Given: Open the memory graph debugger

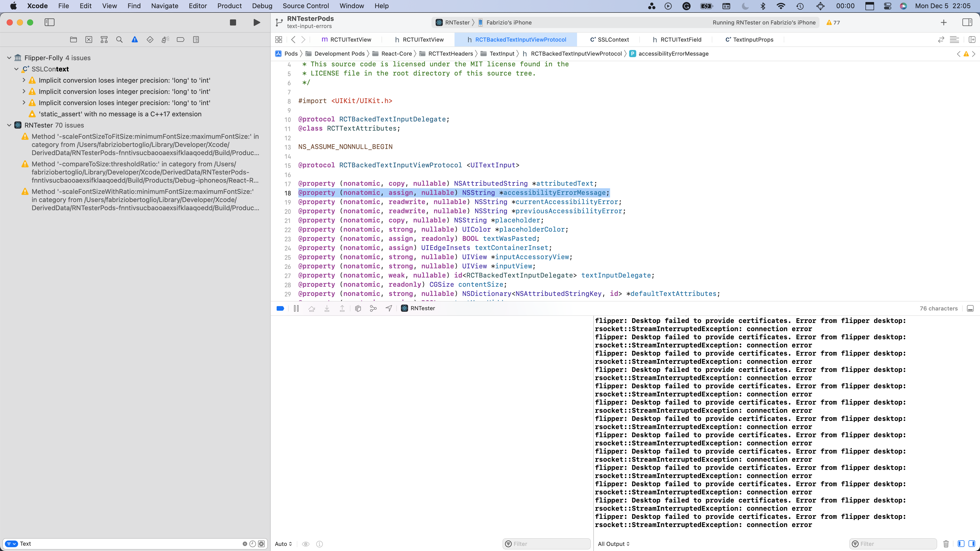Looking at the screenshot, I should [373, 308].
